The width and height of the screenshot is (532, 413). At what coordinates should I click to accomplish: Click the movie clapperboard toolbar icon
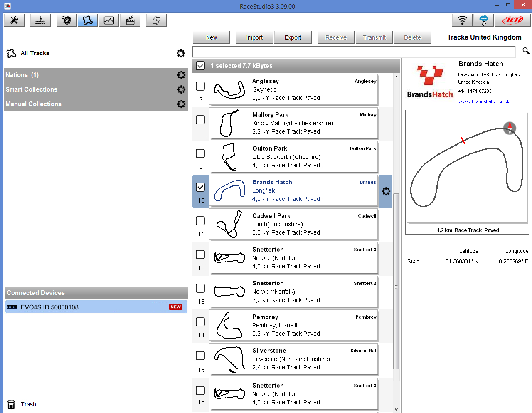pyautogui.click(x=130, y=20)
